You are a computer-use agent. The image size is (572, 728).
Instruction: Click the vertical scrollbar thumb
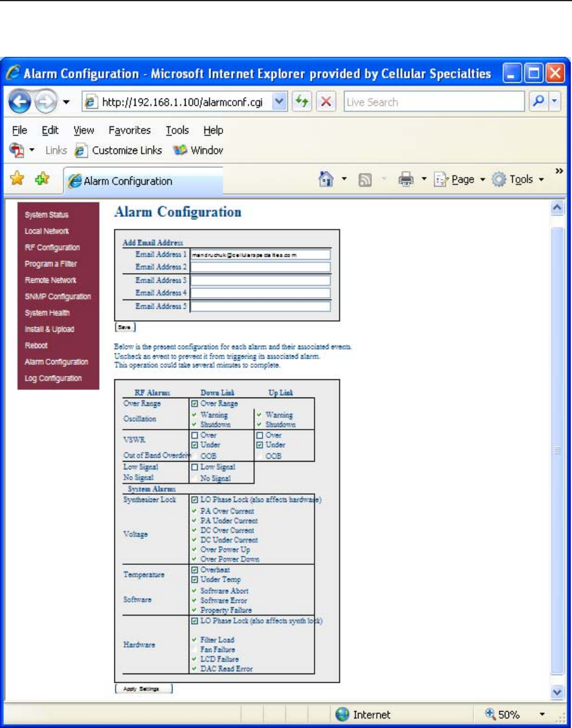pyautogui.click(x=558, y=450)
